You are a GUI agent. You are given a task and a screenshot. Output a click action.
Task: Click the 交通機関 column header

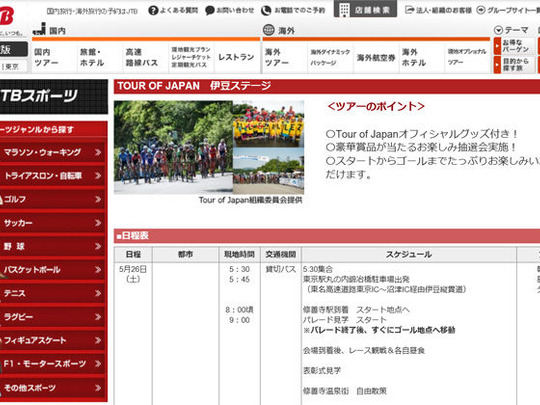pos(281,255)
